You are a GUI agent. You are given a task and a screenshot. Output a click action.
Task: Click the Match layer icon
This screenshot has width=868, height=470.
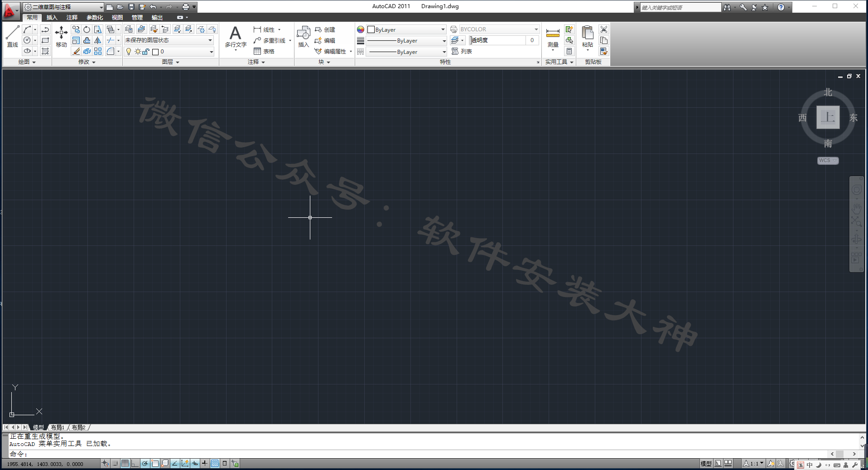tap(154, 29)
